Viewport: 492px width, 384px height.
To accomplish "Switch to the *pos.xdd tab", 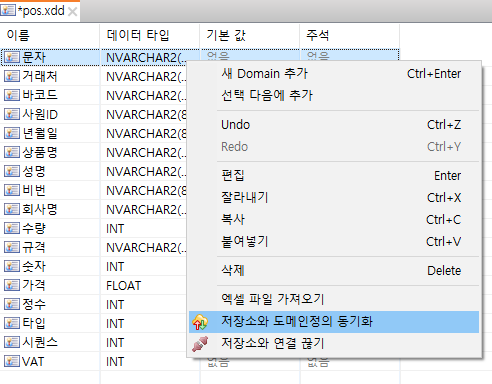I will [41, 11].
